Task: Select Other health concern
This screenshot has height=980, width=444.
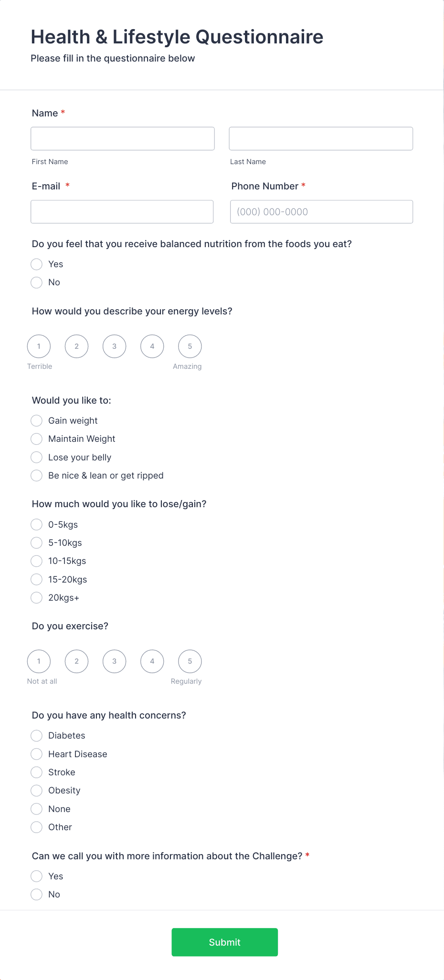Action: coord(36,827)
